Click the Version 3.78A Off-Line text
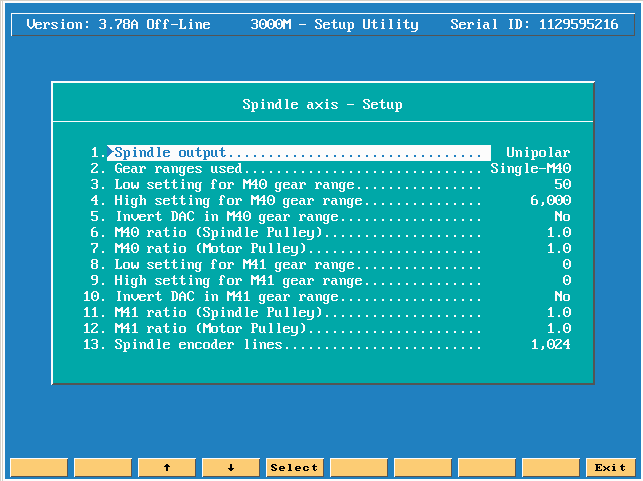The height and width of the screenshot is (481, 643). pos(119,25)
